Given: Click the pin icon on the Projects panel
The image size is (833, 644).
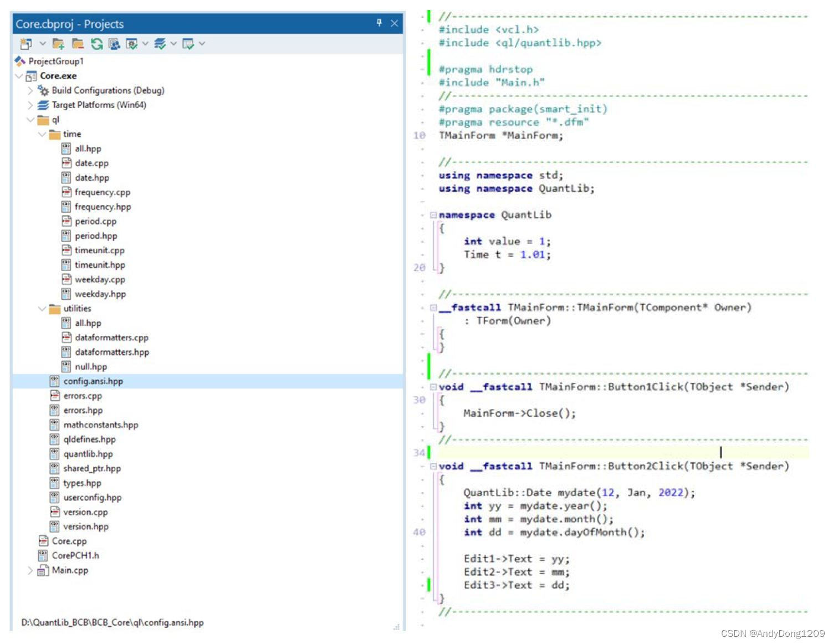Looking at the screenshot, I should 379,23.
